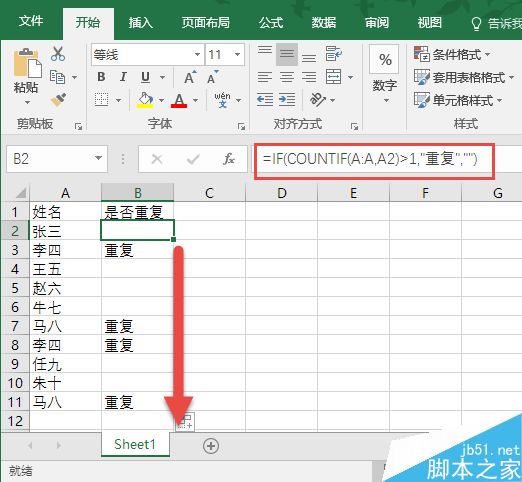Click the Select All corner triangle
This screenshot has height=482, width=522.
[20, 193]
